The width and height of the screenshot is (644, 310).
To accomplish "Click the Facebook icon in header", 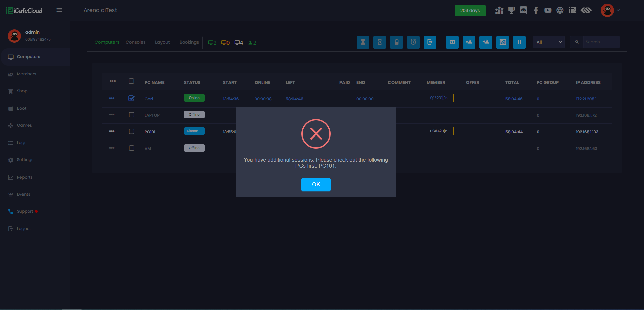I will pos(536,10).
